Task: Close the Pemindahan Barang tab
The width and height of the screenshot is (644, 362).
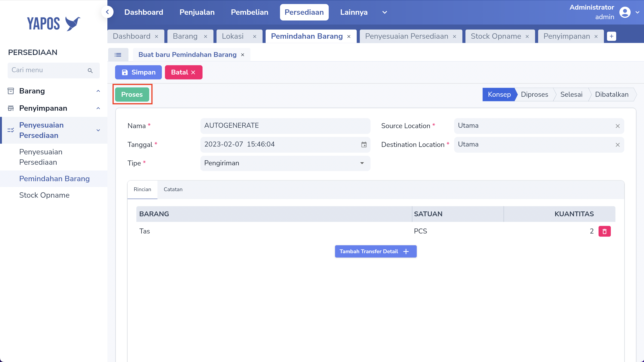Action: click(x=349, y=36)
